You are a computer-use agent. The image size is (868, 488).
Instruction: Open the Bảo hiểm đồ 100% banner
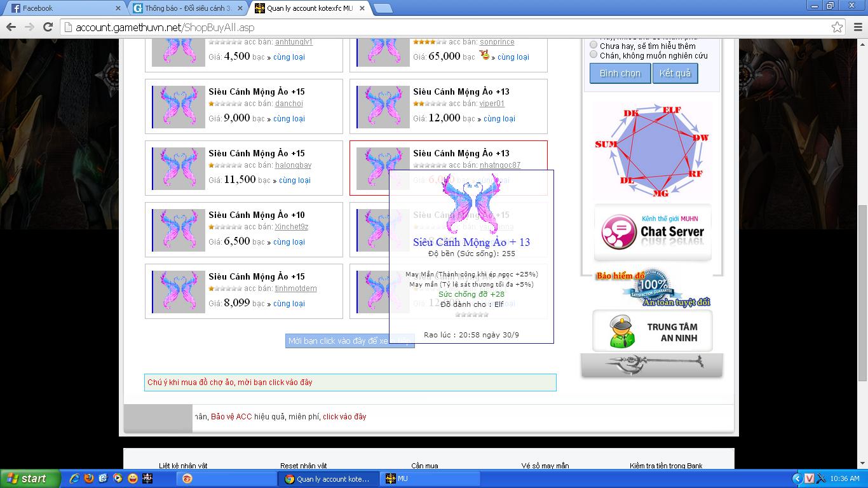[653, 288]
